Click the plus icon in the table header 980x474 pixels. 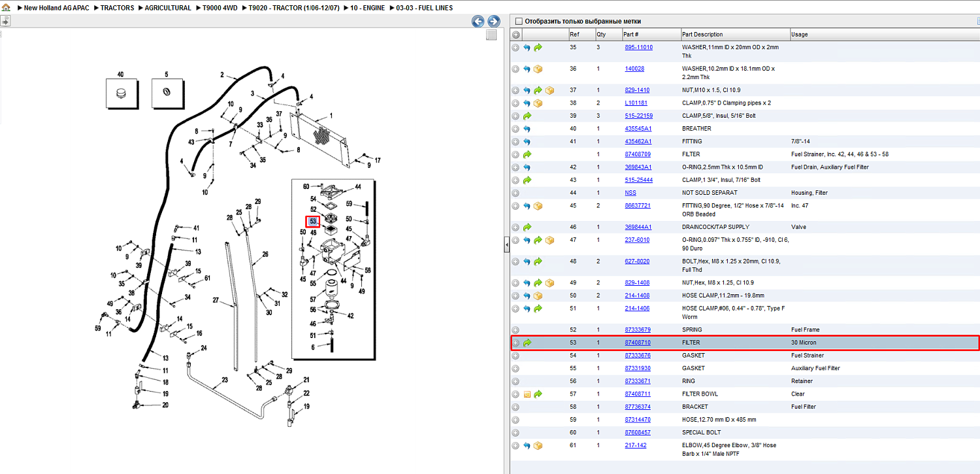click(515, 35)
